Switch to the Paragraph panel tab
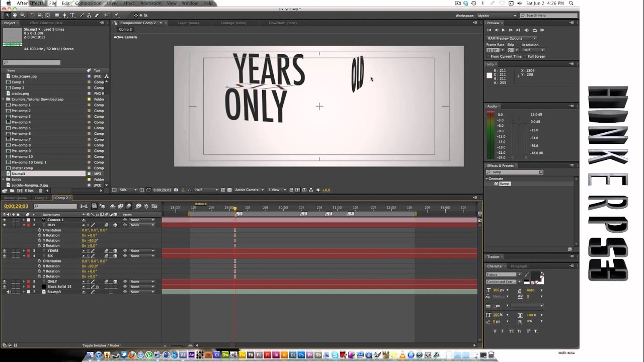644x362 pixels. 519,266
